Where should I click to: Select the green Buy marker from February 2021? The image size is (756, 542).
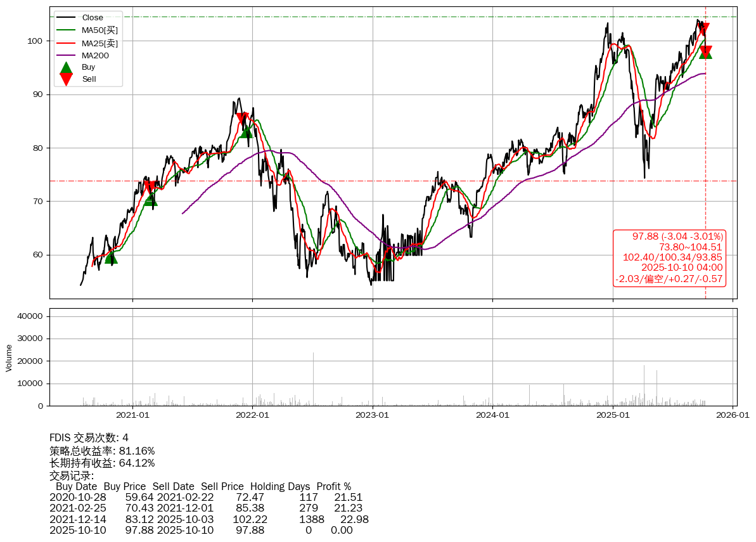(150, 200)
